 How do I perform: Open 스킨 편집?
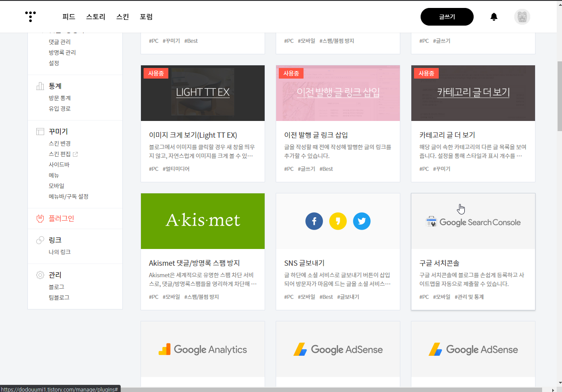pos(60,154)
